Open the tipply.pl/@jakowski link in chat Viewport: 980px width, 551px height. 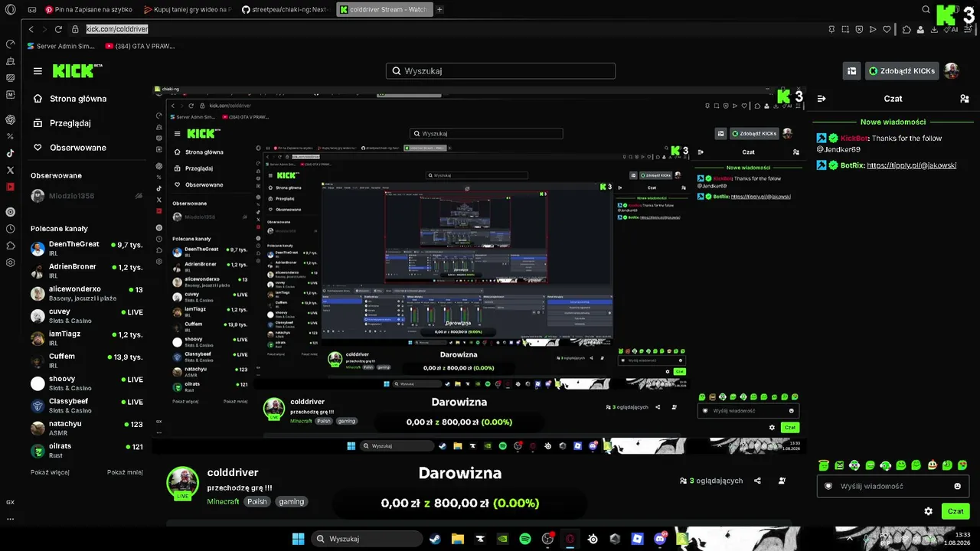(x=911, y=165)
